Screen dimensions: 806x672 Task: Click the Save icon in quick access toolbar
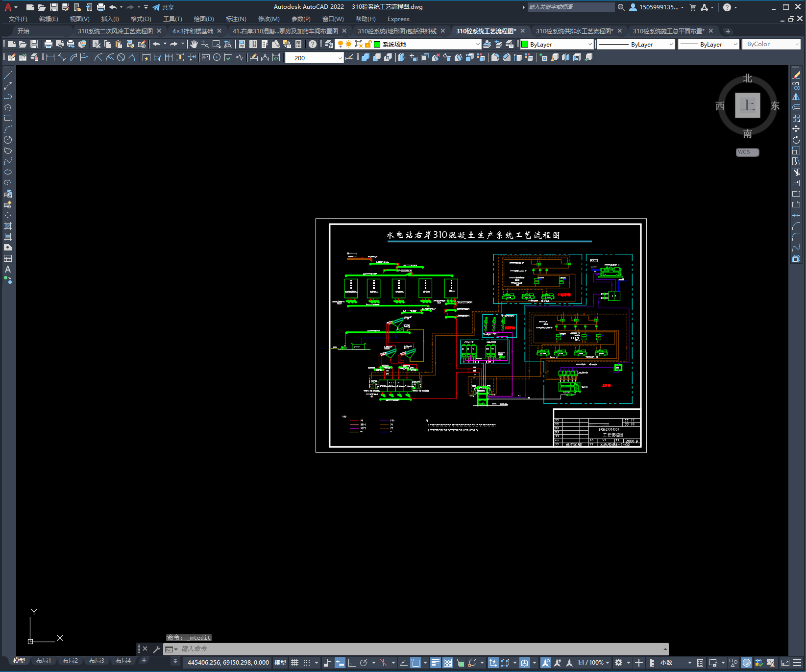click(x=54, y=7)
